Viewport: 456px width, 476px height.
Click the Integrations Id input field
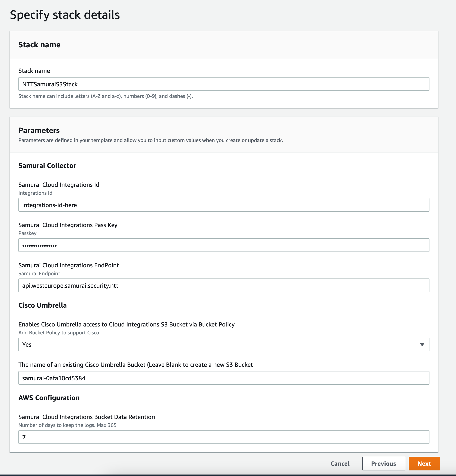tap(224, 205)
